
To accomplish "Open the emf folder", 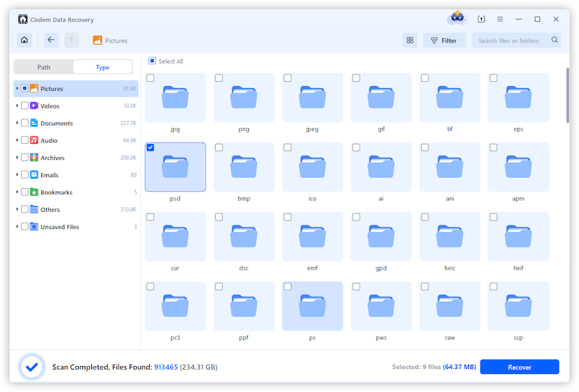I will click(313, 237).
